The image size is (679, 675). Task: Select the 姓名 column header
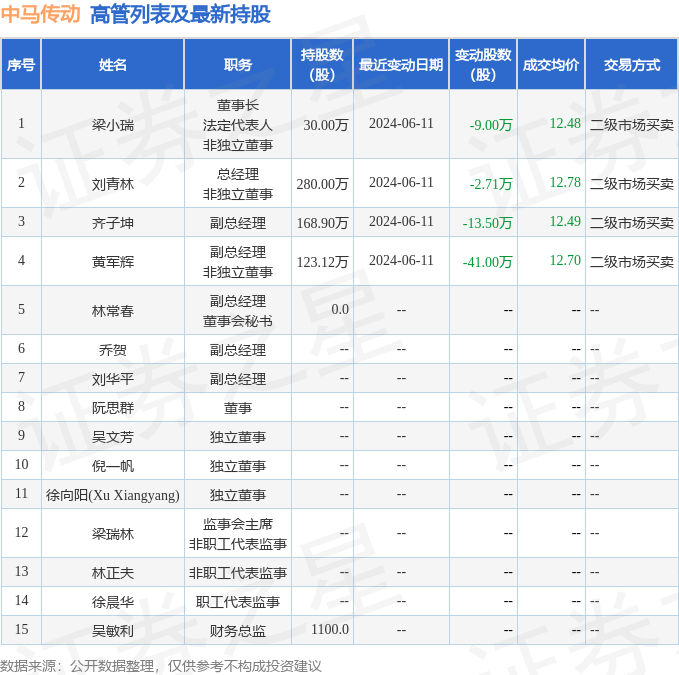[113, 65]
